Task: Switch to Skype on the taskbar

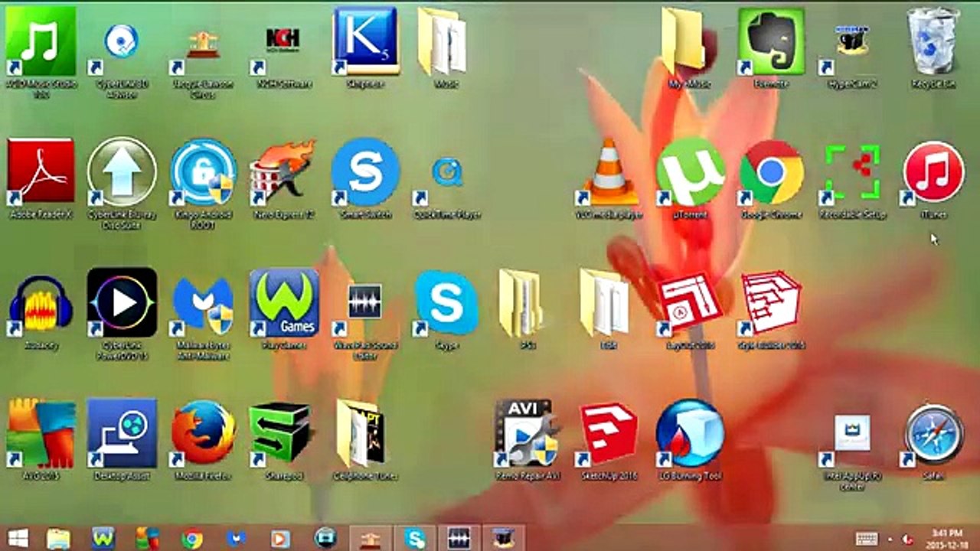Action: 415,538
